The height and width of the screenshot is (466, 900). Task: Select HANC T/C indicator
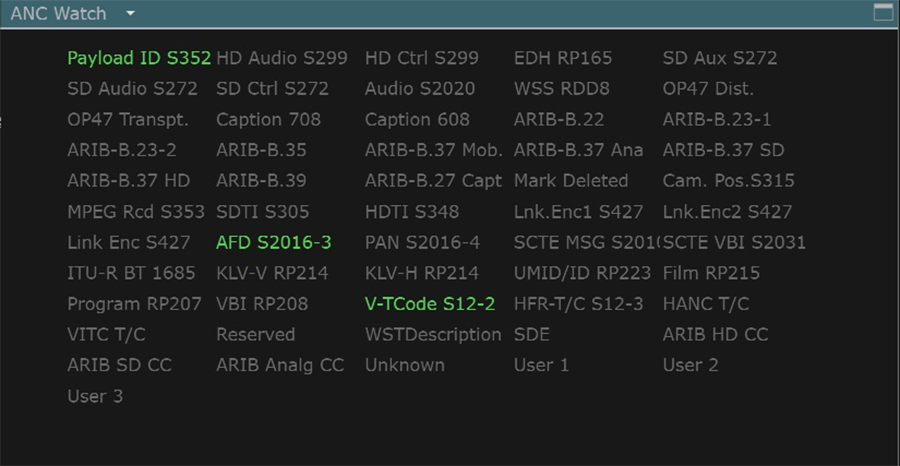point(706,304)
